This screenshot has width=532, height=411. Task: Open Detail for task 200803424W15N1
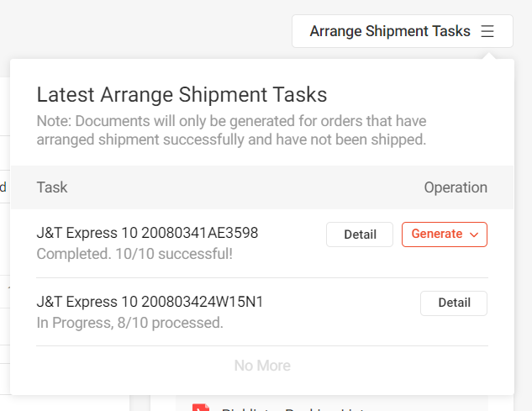(454, 303)
